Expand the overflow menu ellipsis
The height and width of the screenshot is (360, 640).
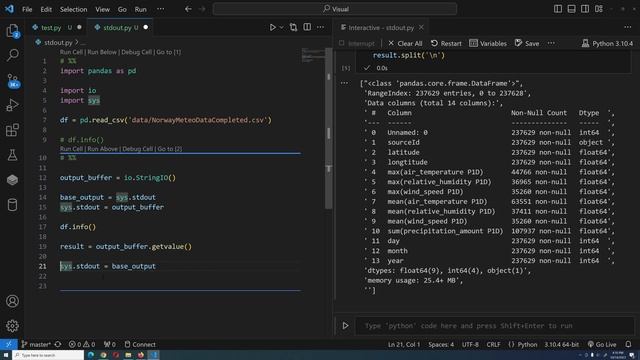(x=161, y=9)
